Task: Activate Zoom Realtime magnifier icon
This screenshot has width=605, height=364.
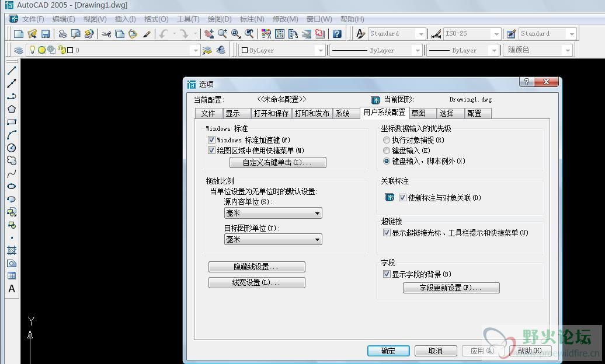Action: (222, 34)
